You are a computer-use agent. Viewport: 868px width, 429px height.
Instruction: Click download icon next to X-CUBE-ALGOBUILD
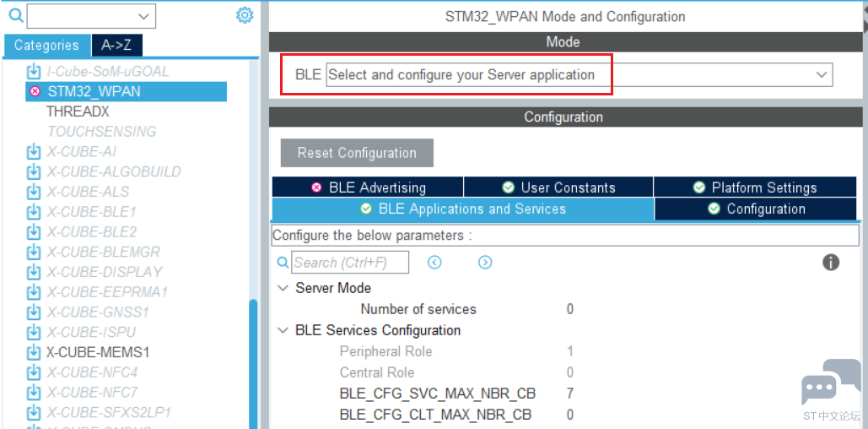[35, 171]
